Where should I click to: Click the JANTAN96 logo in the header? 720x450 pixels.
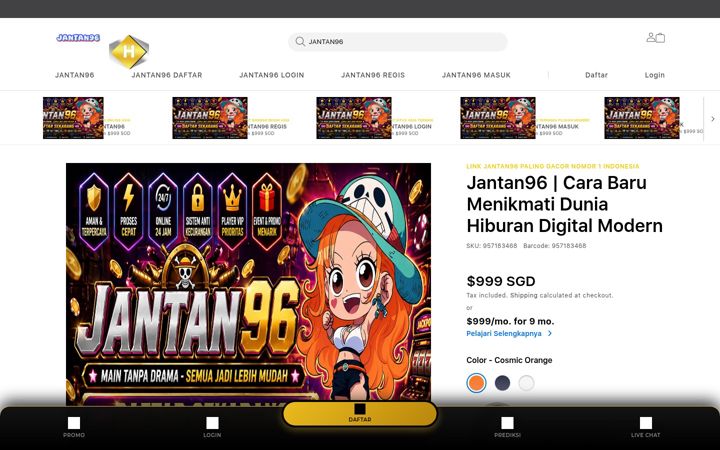click(x=78, y=38)
